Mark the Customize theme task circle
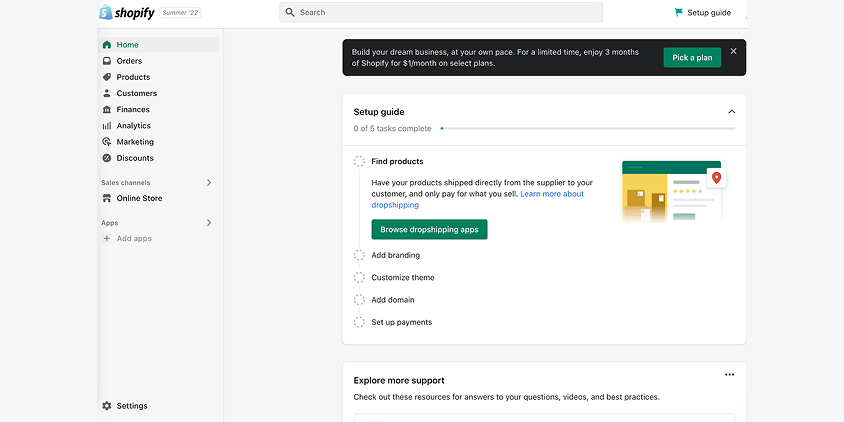The image size is (844, 422). pyautogui.click(x=359, y=278)
